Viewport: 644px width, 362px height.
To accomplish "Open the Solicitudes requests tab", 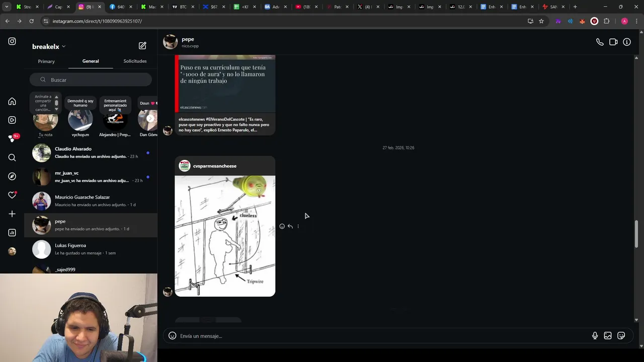I will point(135,61).
